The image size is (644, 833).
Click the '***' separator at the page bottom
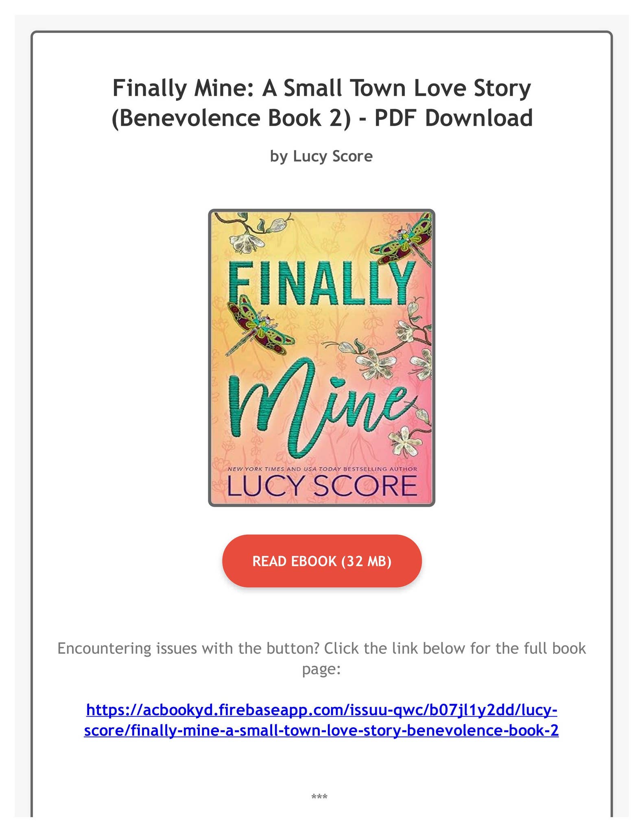click(319, 797)
